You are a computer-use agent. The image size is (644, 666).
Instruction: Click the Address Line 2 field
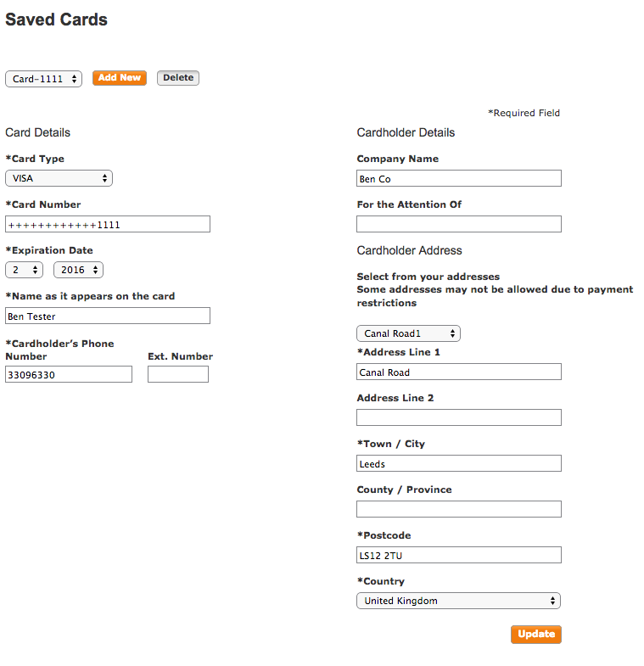pos(459,417)
